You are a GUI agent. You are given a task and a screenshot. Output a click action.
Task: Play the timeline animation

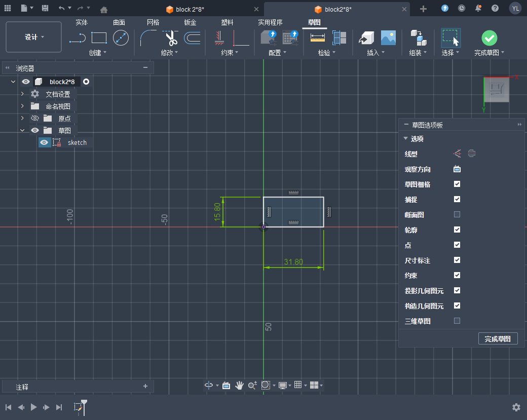click(33, 407)
